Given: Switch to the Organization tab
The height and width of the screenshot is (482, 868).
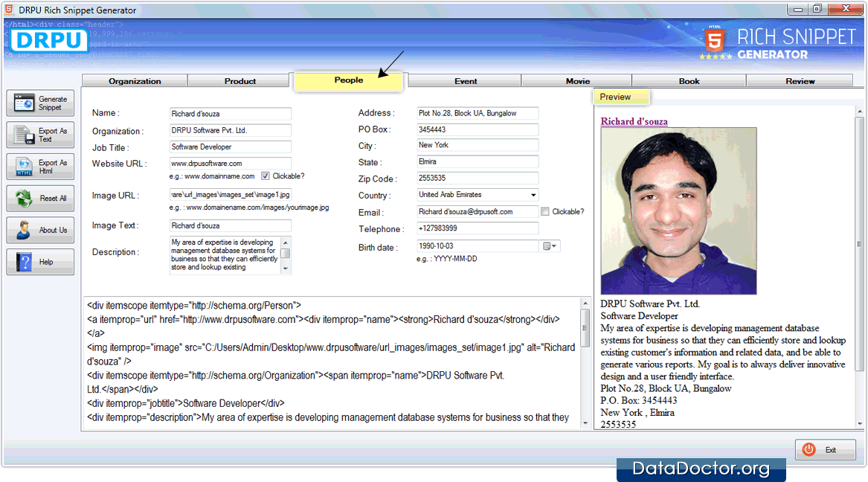Looking at the screenshot, I should click(x=135, y=81).
